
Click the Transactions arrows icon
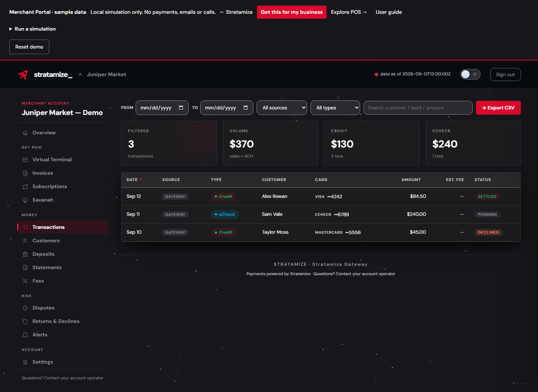coord(25,227)
